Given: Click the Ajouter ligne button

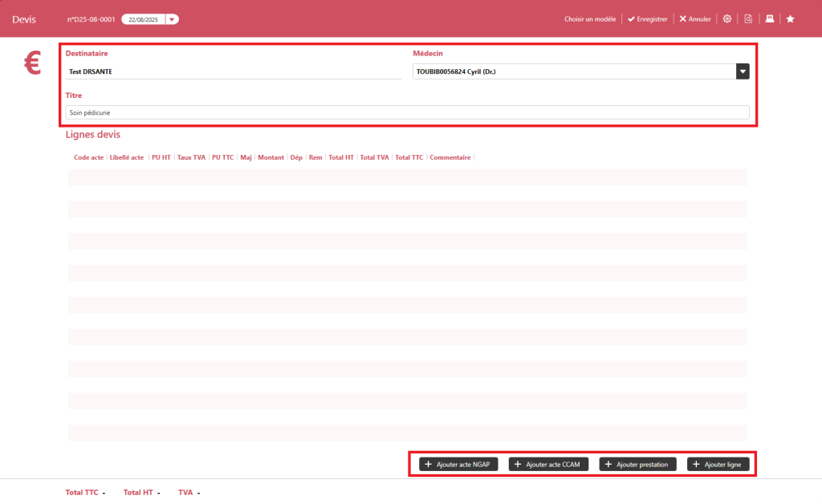Looking at the screenshot, I should coord(718,464).
